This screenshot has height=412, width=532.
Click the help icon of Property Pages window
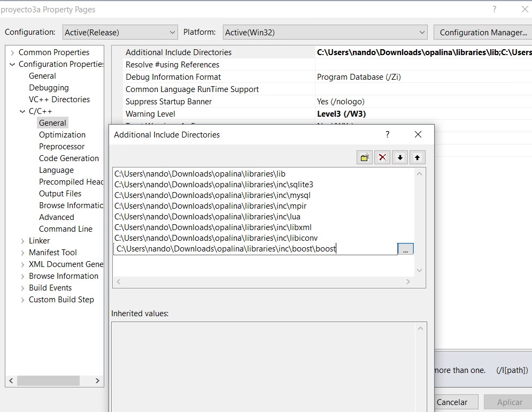click(495, 10)
